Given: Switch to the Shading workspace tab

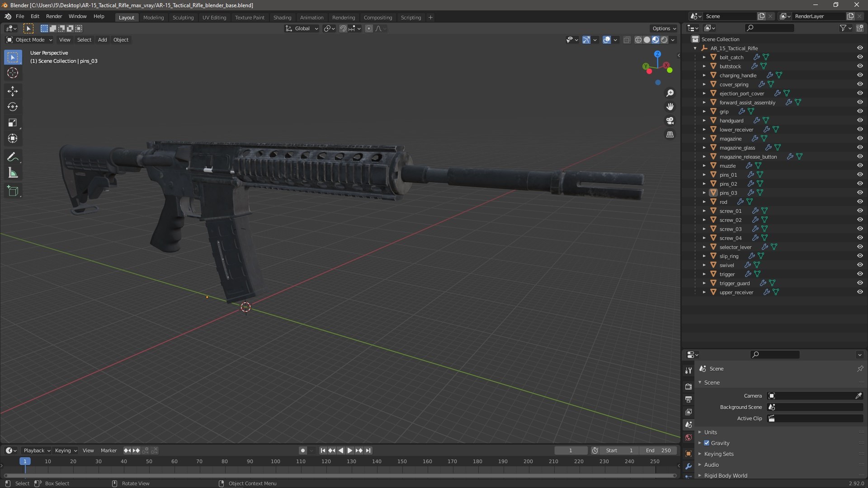Looking at the screenshot, I should tap(282, 18).
